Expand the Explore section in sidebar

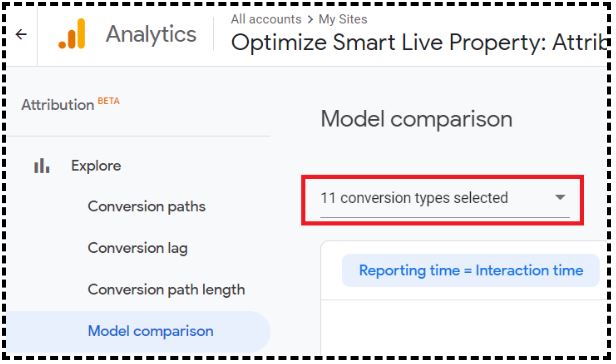click(x=96, y=166)
